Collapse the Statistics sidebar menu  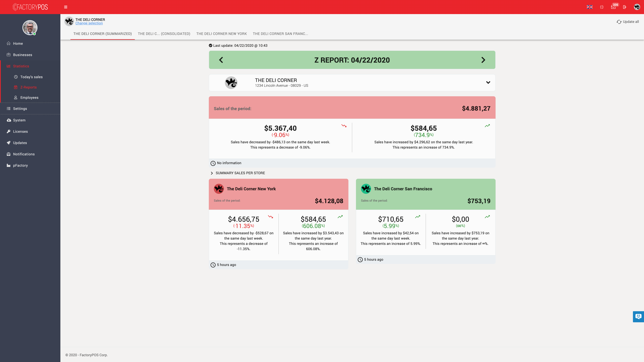point(21,66)
